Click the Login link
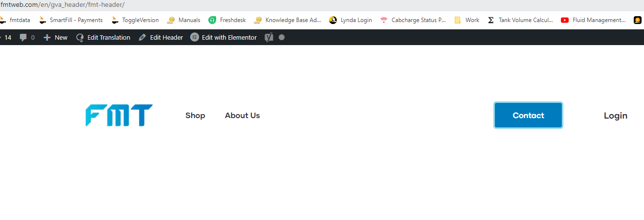The image size is (644, 220). (616, 116)
